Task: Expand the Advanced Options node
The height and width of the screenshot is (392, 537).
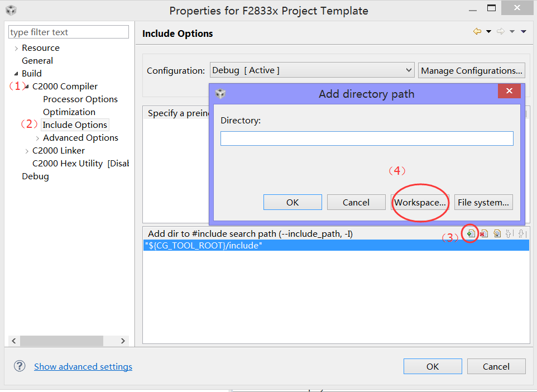Action: (37, 138)
